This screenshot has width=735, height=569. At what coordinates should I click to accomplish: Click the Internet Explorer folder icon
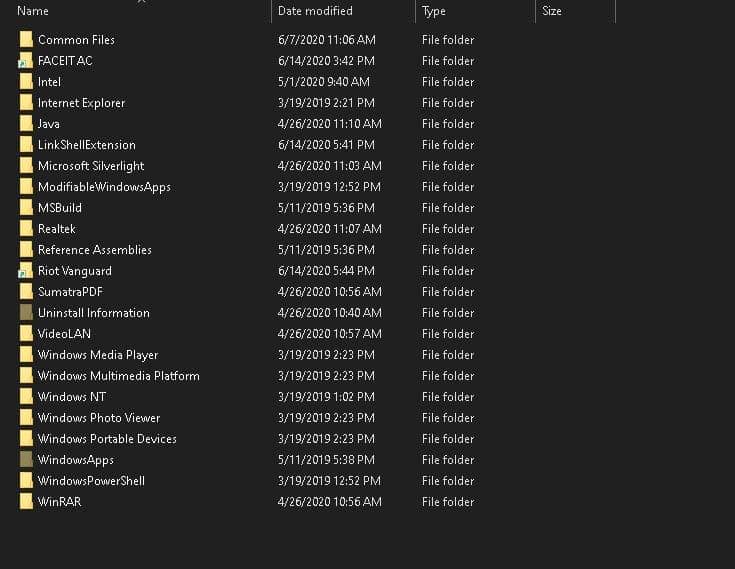(x=26, y=103)
